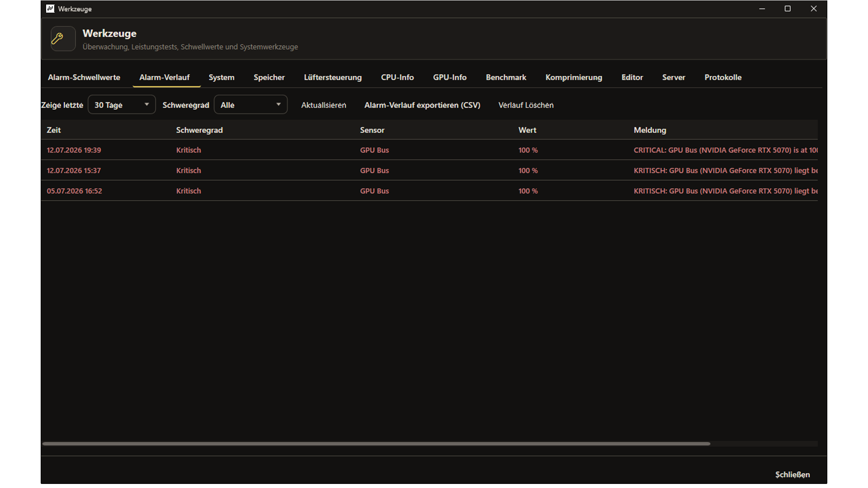The image size is (868, 488).
Task: Click the app icon in title bar
Action: click(50, 9)
